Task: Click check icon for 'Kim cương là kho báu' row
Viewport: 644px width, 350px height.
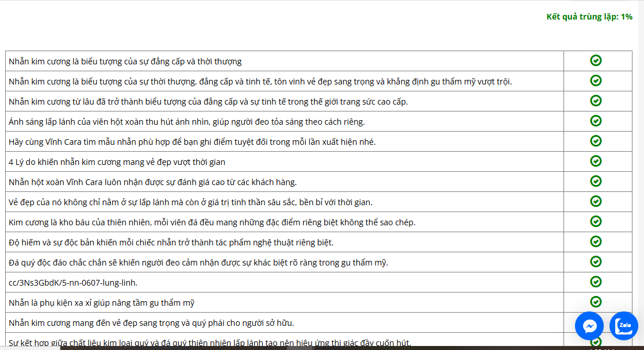Action: click(596, 222)
